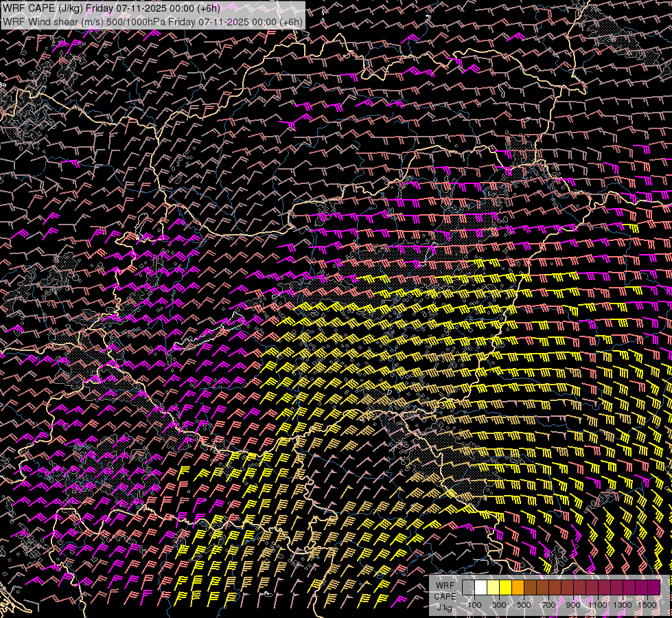Pick the orange swatch in the color scale
Viewport: 672px width, 618px height.
518,588
